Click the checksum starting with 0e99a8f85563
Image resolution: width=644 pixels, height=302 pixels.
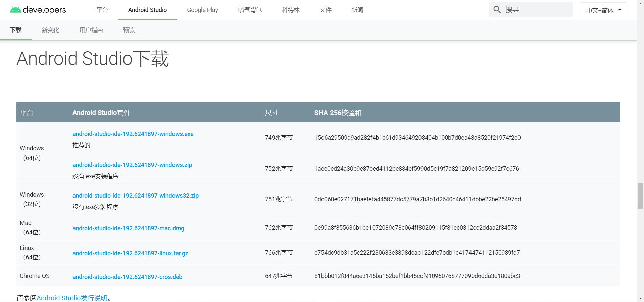click(x=416, y=228)
